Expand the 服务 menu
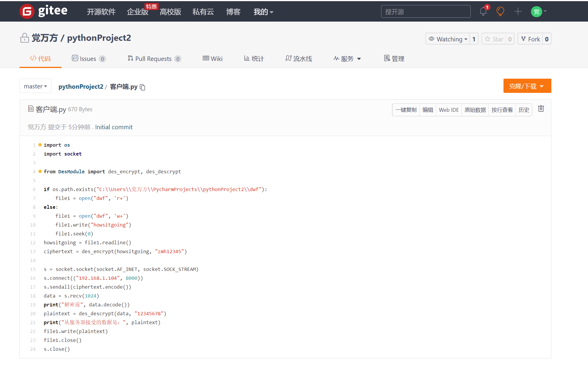 (347, 59)
